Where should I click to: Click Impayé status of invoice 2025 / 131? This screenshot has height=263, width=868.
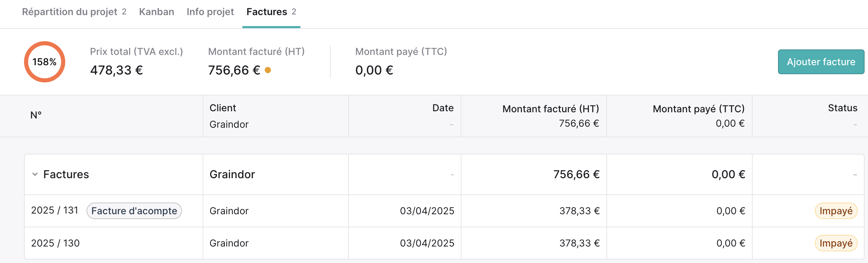(836, 211)
